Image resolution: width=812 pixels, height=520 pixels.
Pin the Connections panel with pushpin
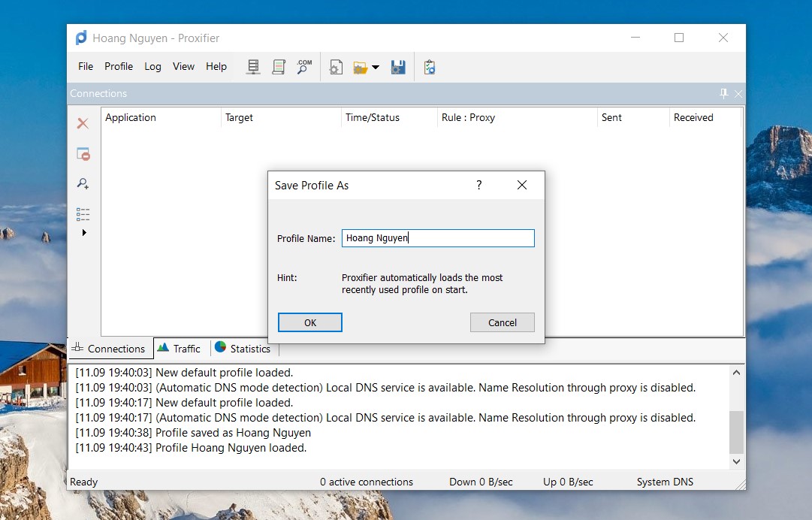pyautogui.click(x=724, y=93)
